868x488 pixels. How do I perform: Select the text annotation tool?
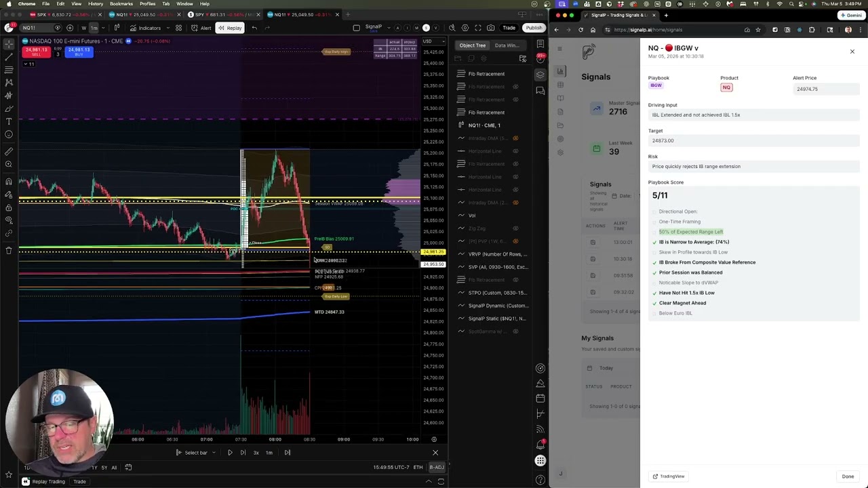tap(9, 121)
